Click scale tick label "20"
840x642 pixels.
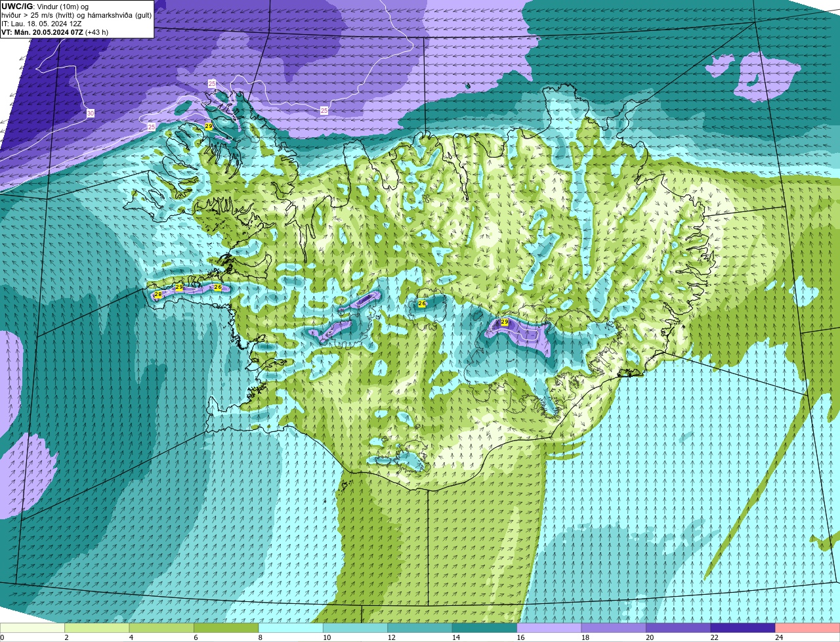pos(650,637)
